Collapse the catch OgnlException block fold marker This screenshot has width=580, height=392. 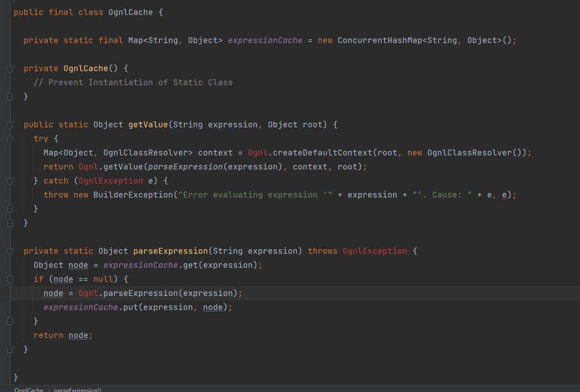pyautogui.click(x=10, y=181)
